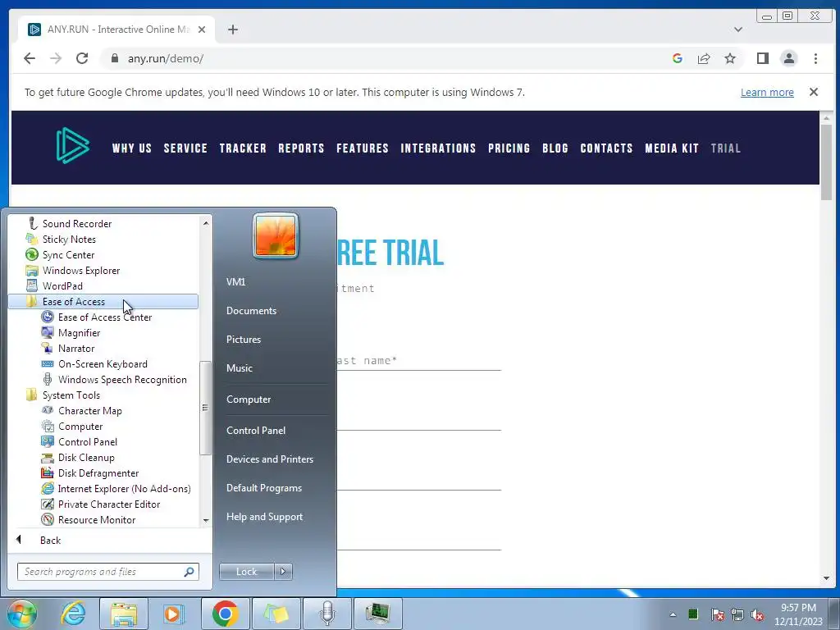Collapse the Ease of Access folder
This screenshot has width=840, height=630.
(x=103, y=301)
